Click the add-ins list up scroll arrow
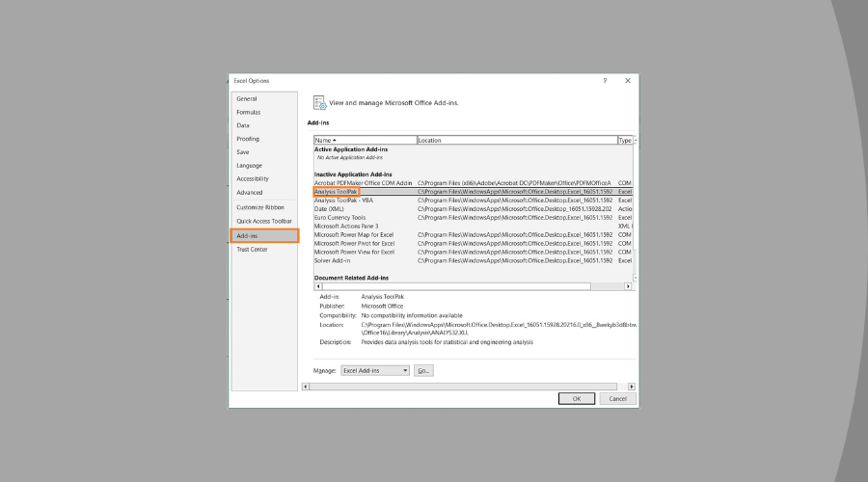 point(635,140)
